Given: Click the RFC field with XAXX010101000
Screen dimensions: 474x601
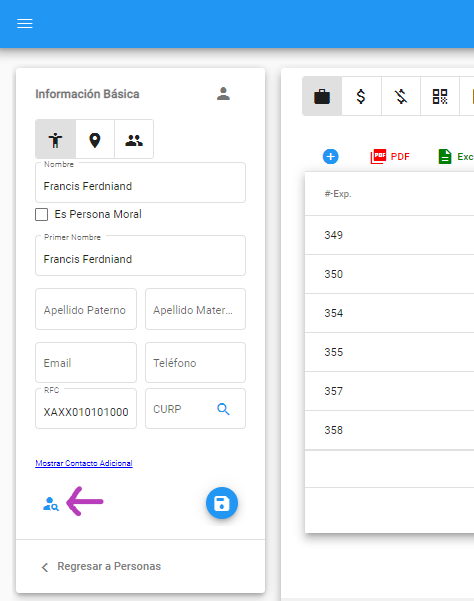Looking at the screenshot, I should pyautogui.click(x=86, y=409).
